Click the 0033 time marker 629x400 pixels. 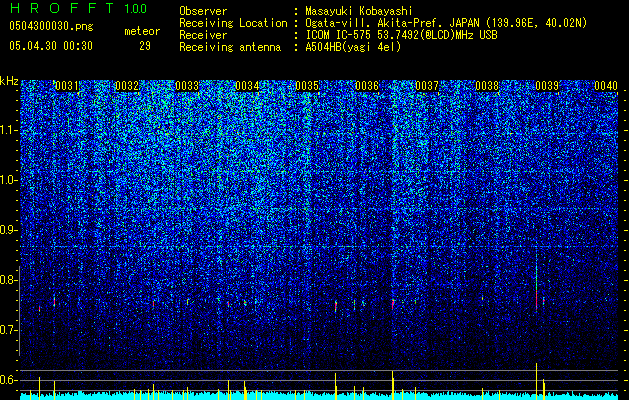point(187,86)
